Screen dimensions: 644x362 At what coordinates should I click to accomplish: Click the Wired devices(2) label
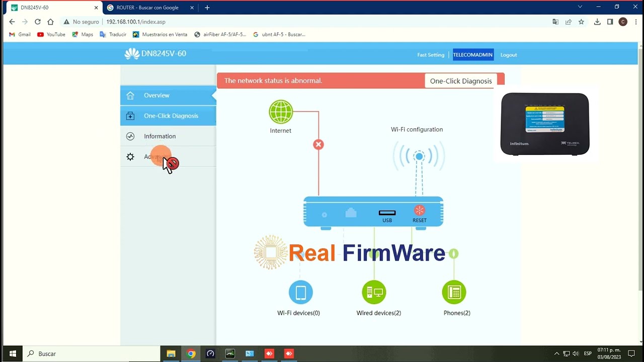pos(379,313)
